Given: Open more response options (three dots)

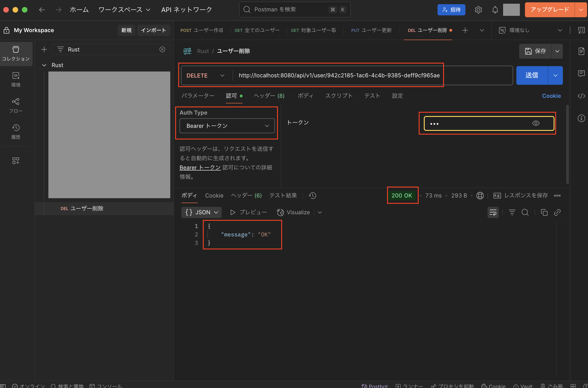Looking at the screenshot, I should pos(557,195).
